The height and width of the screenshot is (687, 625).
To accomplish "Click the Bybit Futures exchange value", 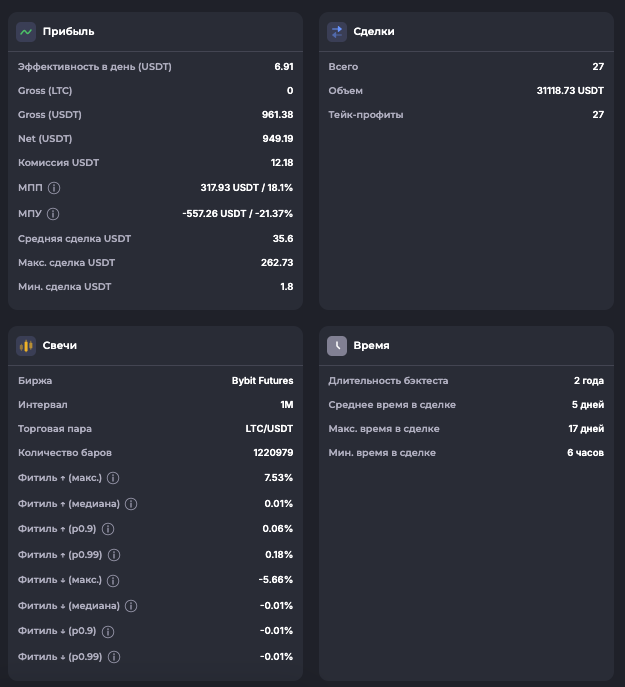I will click(x=262, y=381).
